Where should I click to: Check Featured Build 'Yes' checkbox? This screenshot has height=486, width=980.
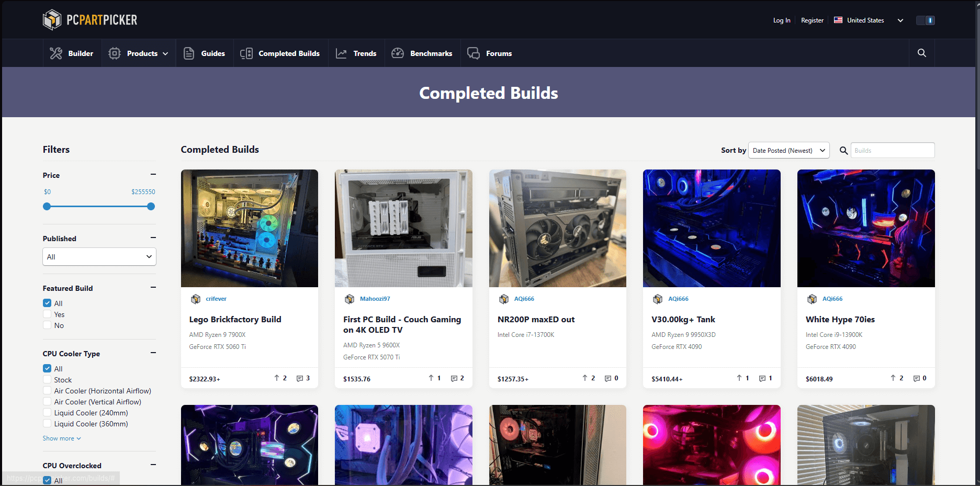[x=47, y=314]
